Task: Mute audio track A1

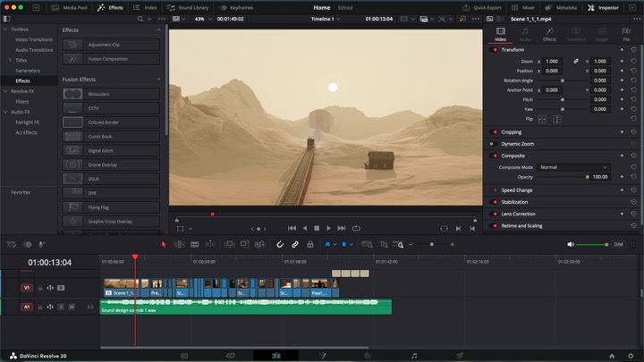Action: tap(72, 307)
